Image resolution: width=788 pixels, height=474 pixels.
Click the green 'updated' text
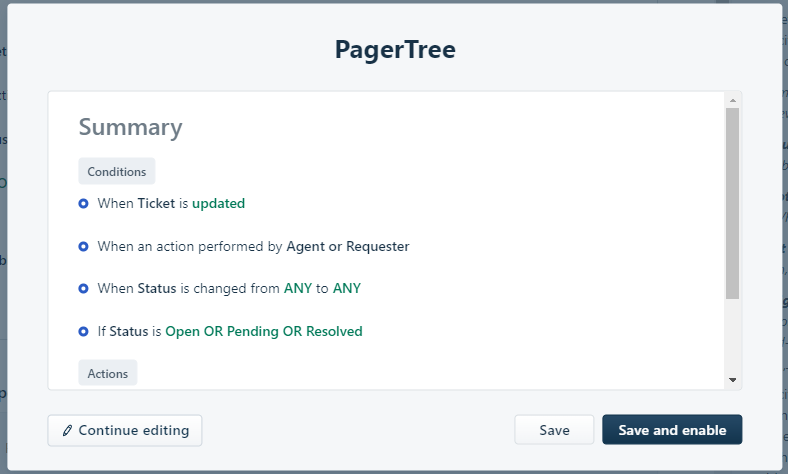coord(218,203)
